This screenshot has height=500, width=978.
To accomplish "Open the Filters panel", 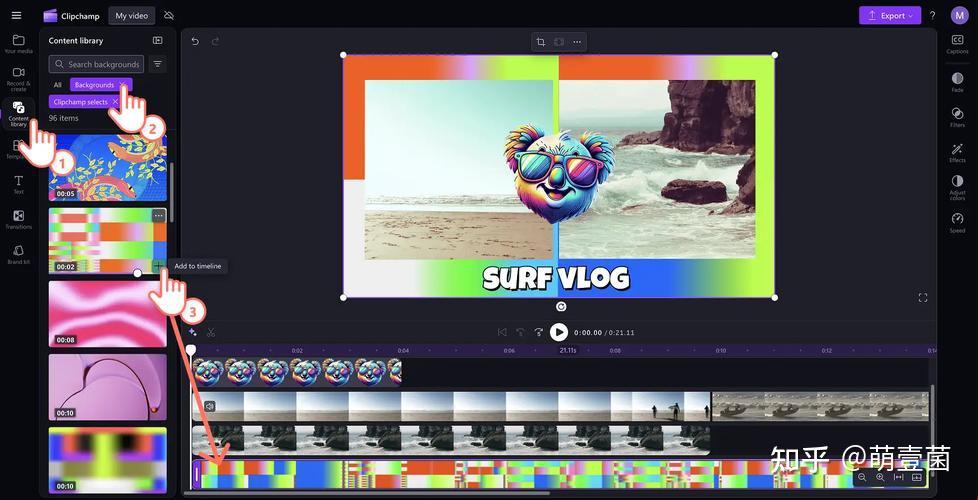I will pyautogui.click(x=957, y=117).
